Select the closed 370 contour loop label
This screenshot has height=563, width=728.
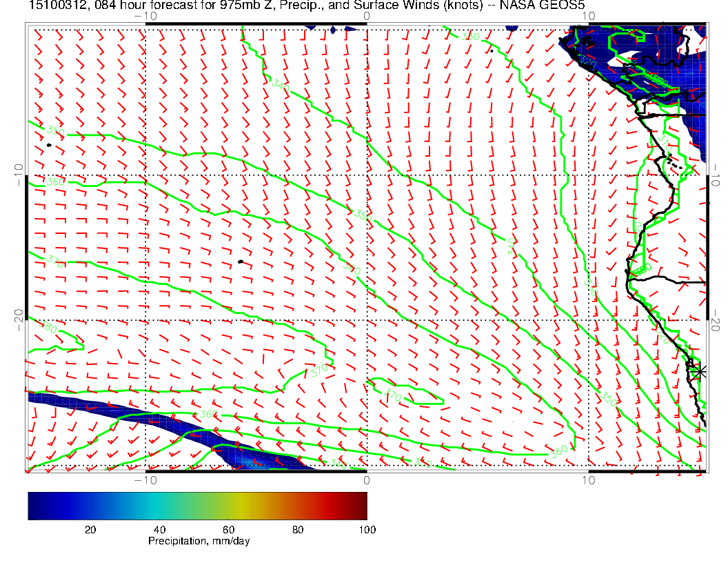(392, 396)
